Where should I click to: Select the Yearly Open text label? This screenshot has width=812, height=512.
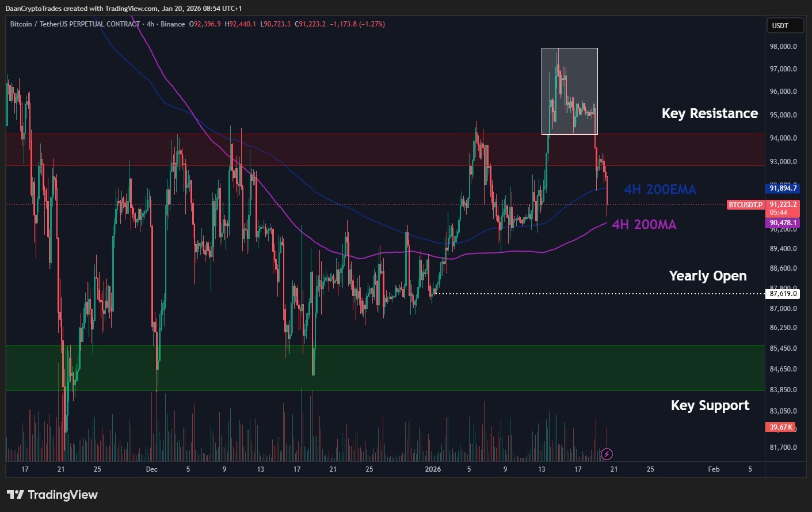[x=707, y=276]
